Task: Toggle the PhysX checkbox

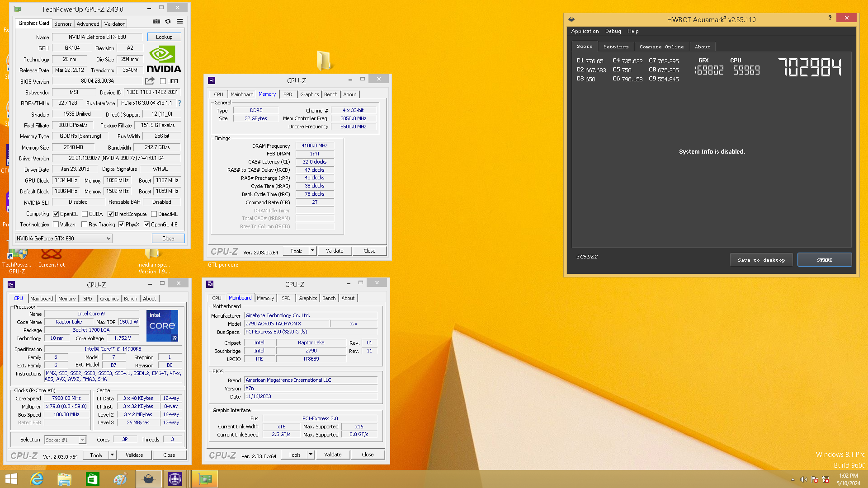Action: [x=121, y=225]
